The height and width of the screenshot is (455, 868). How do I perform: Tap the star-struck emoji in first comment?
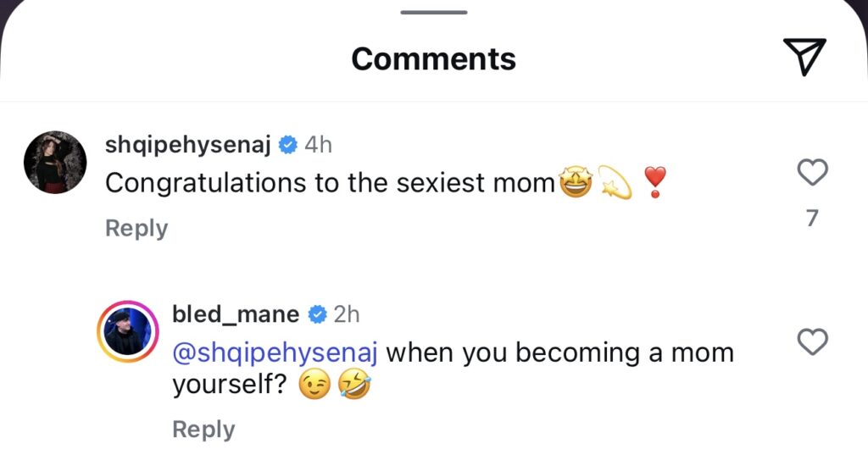[x=575, y=183]
